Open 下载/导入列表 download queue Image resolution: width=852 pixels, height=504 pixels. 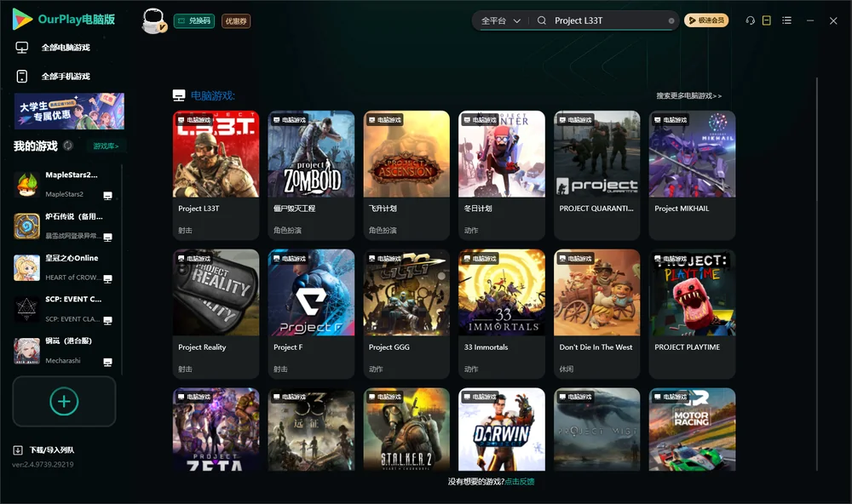pos(44,450)
